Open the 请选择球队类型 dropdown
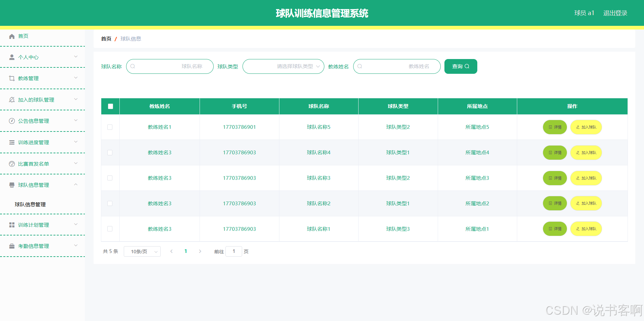This screenshot has height=321, width=644. point(283,66)
